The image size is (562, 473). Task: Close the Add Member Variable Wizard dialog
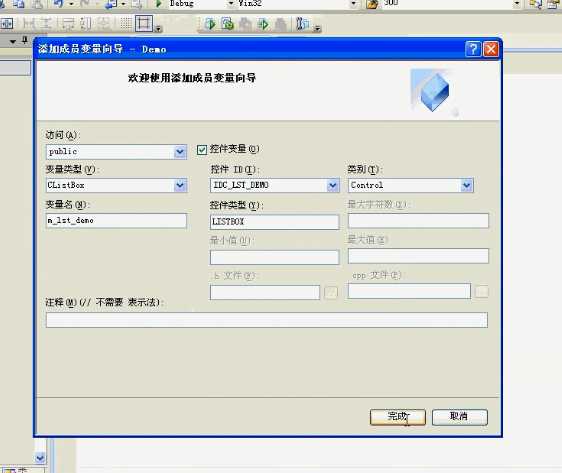(491, 49)
